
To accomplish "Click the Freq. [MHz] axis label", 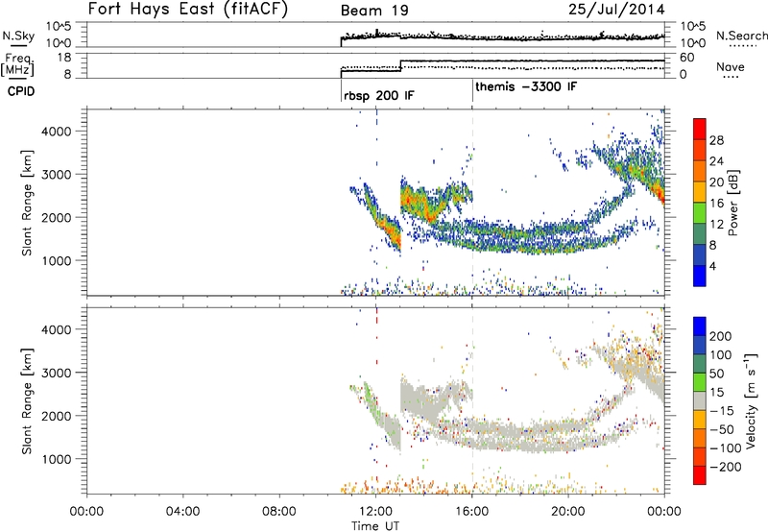I will coord(18,65).
